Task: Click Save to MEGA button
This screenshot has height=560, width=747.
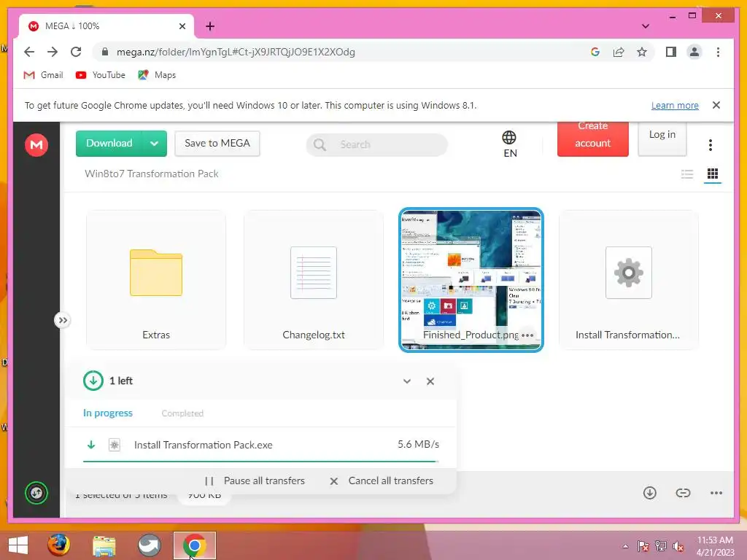Action: point(217,144)
